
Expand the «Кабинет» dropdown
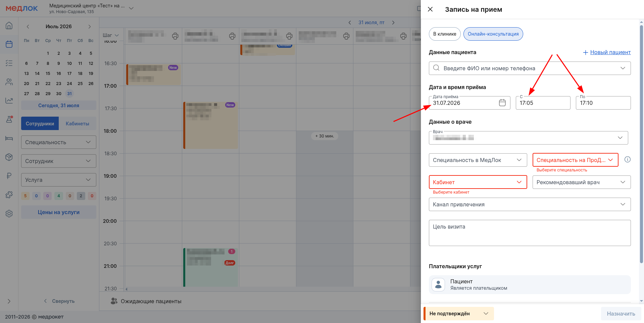tap(478, 182)
